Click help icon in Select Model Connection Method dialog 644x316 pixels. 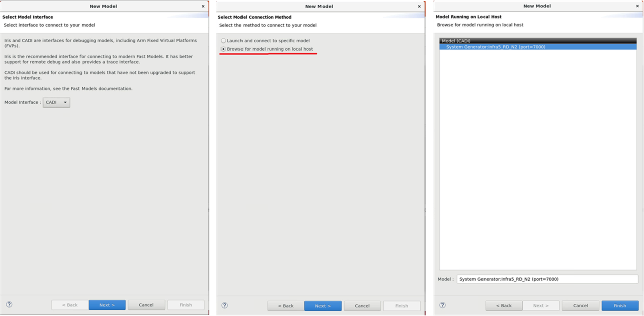tap(225, 305)
